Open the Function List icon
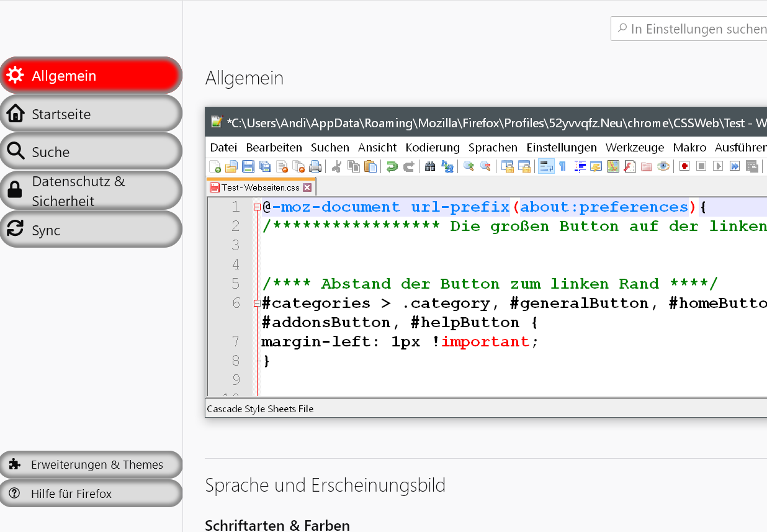Image resolution: width=767 pixels, height=532 pixels. tap(630, 166)
